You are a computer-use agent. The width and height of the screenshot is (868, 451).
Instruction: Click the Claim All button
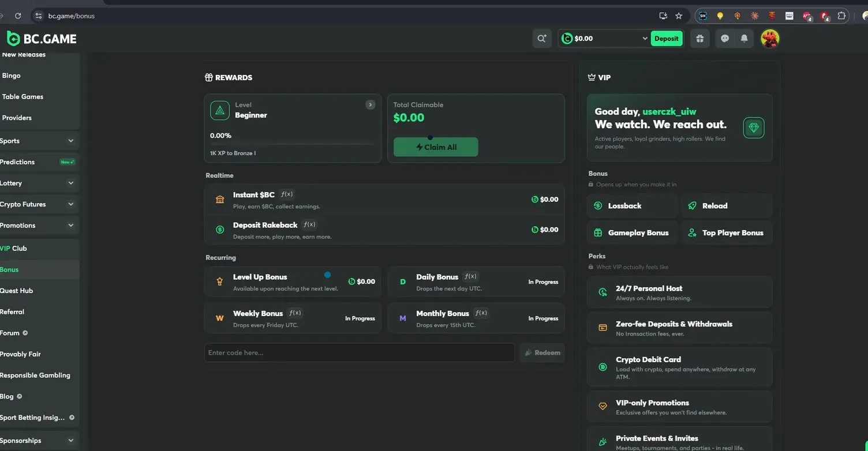coord(436,147)
